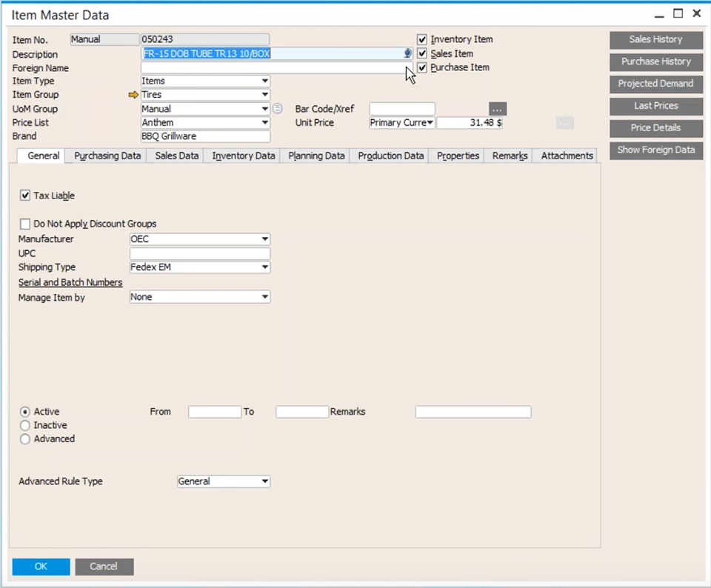The image size is (711, 588).
Task: Click the globe icon beside the Description field
Action: (x=407, y=53)
